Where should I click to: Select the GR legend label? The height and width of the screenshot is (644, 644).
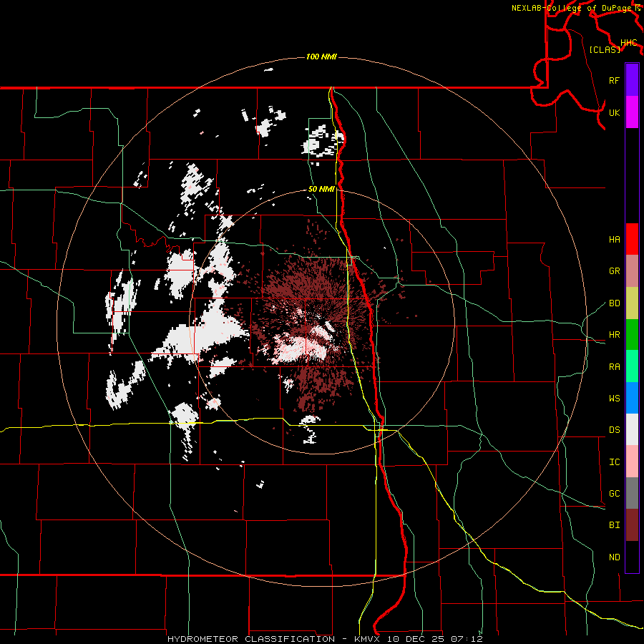(x=614, y=271)
